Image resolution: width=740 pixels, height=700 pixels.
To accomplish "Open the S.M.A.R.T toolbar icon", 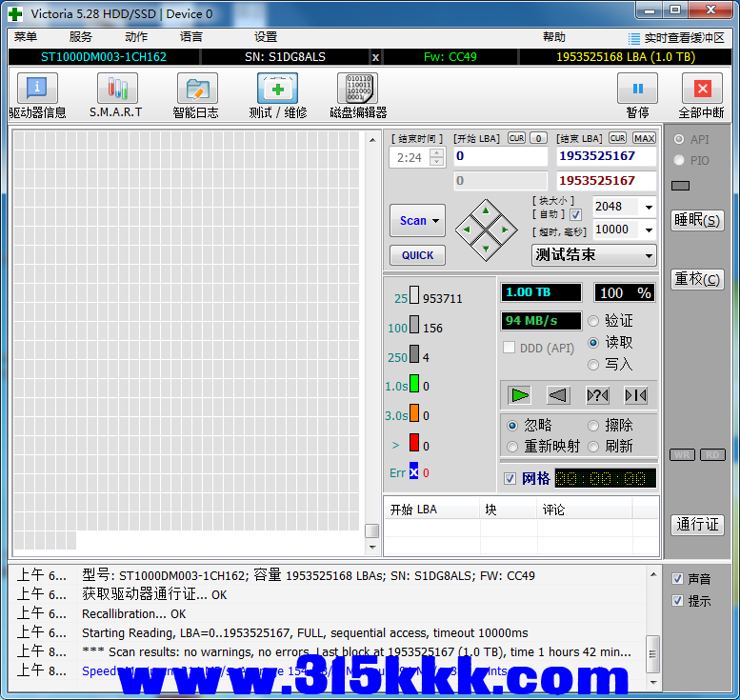I will coord(117,89).
